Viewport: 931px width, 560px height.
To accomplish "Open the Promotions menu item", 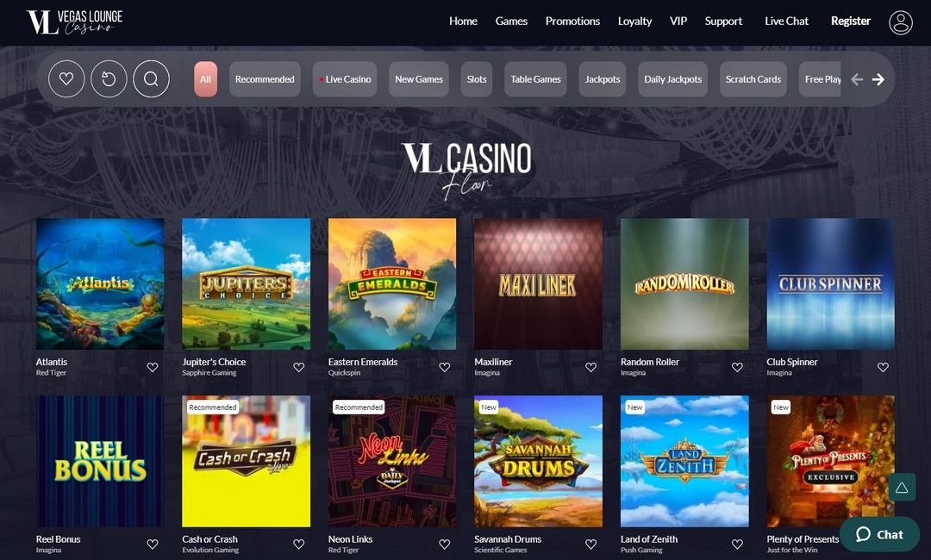I will coord(572,22).
